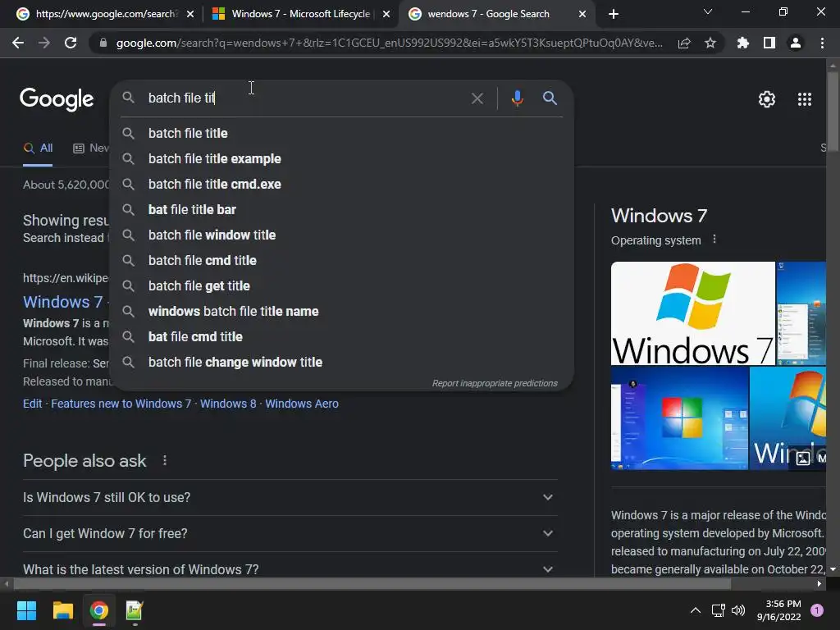The height and width of the screenshot is (630, 840).
Task: Switch to the first google.com/search tab
Action: click(106, 14)
